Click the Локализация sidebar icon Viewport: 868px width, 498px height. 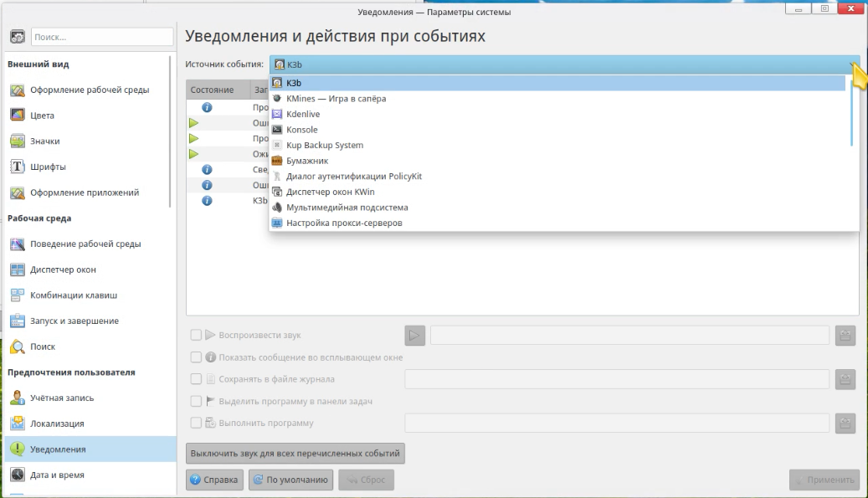[x=18, y=424]
